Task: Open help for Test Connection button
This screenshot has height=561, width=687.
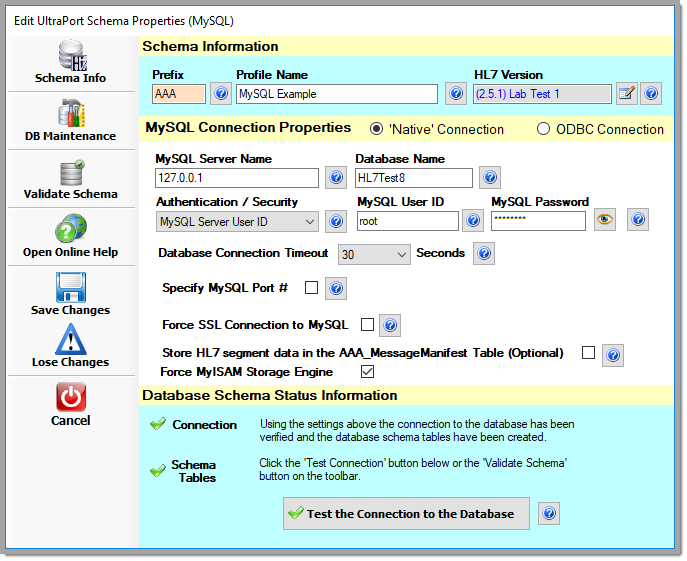Action: click(x=549, y=513)
